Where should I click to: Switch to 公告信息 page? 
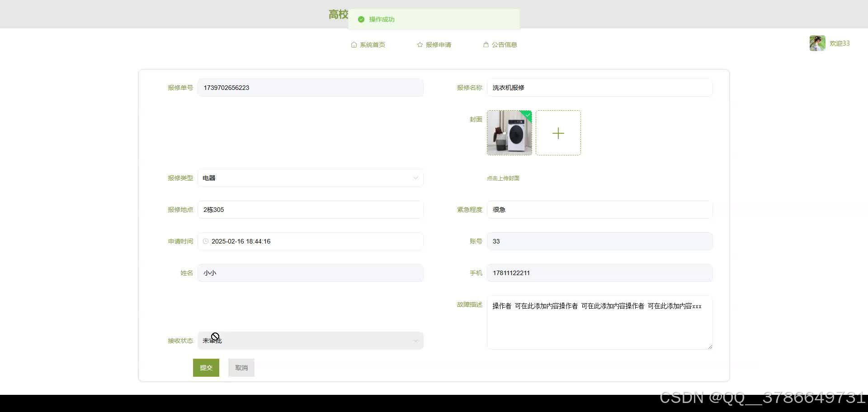pyautogui.click(x=504, y=44)
